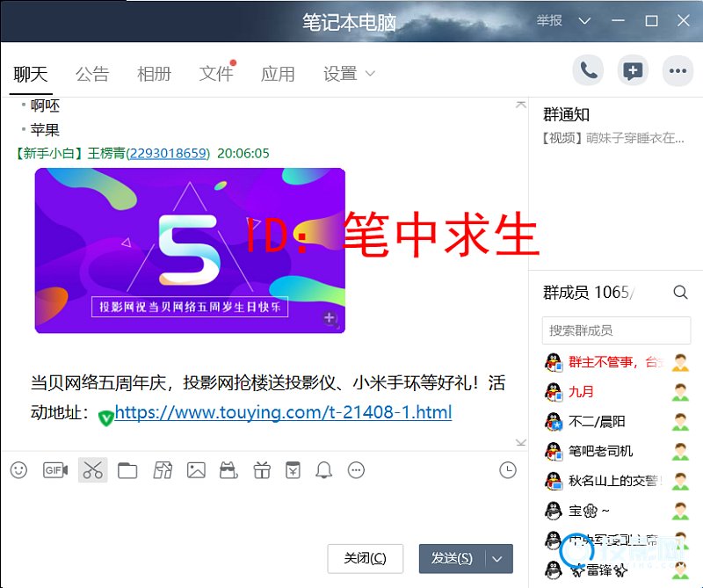Focus the 搜索群成员 search field
The image size is (703, 588).
pyautogui.click(x=617, y=330)
